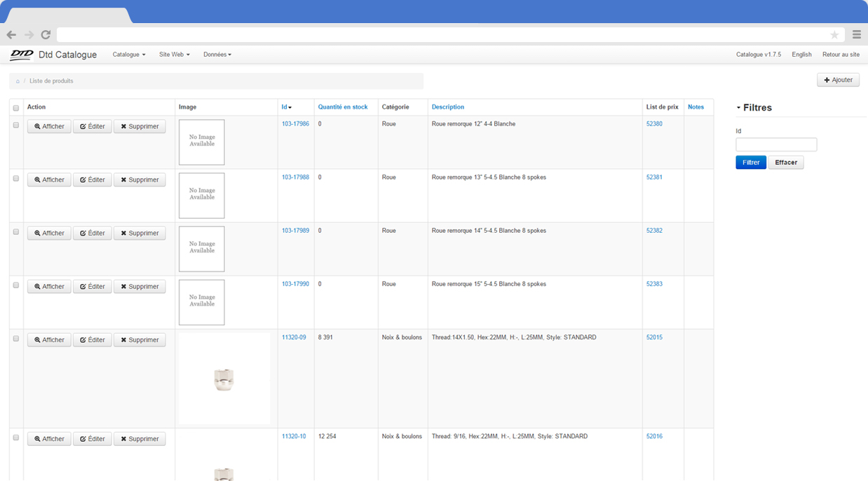
Task: Open price list link 52015
Action: 654,337
